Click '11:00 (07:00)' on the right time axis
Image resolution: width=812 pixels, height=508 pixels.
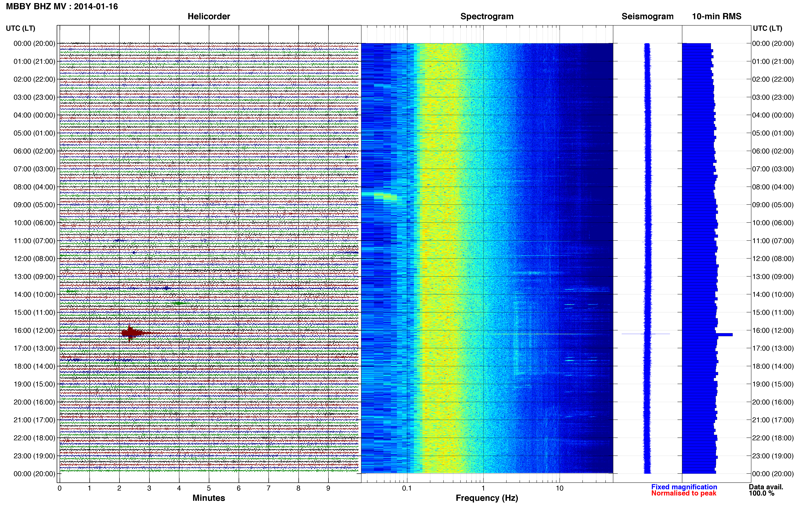click(x=773, y=241)
